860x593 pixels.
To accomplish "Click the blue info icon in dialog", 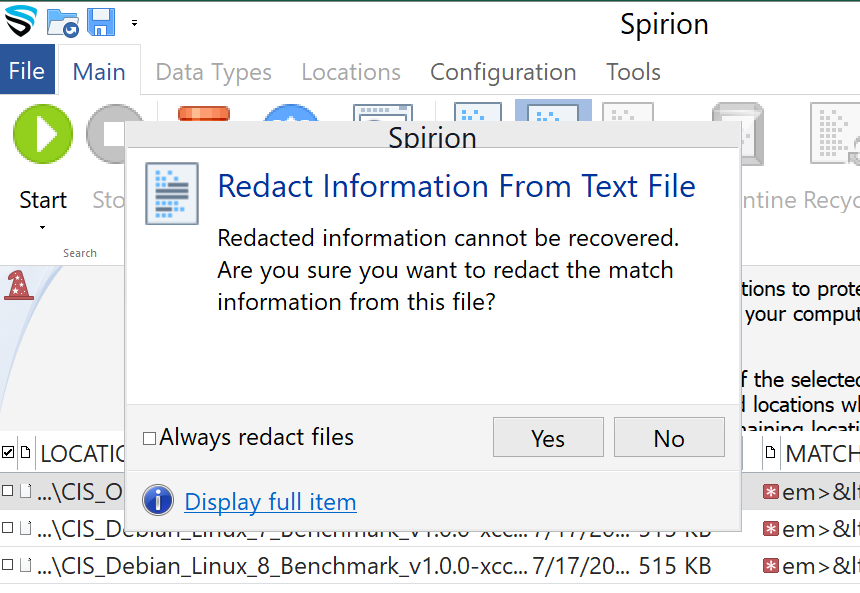I will (x=158, y=500).
